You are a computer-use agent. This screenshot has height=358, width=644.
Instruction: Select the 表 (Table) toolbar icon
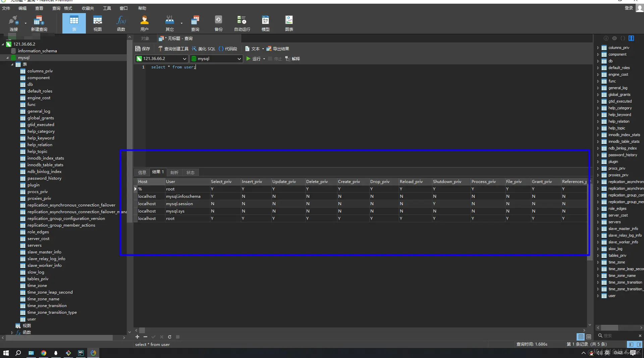(x=74, y=23)
